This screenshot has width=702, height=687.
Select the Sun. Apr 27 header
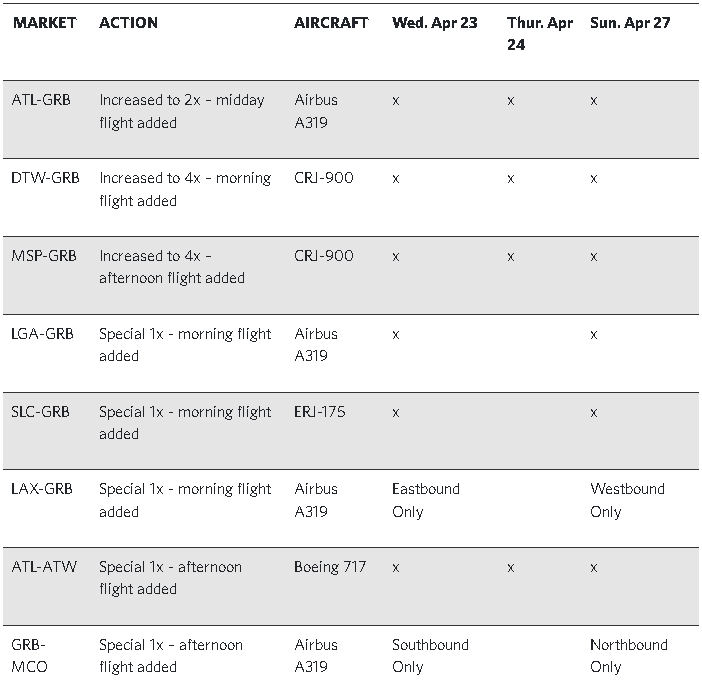coord(630,23)
